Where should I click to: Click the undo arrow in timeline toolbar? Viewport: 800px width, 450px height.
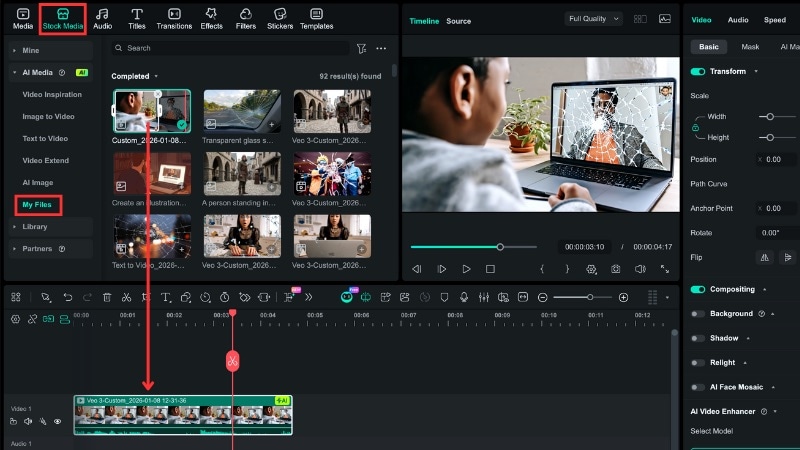coord(67,297)
